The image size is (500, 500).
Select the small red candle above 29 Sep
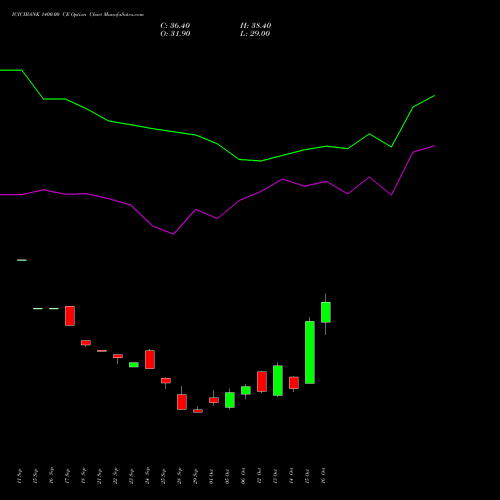(198, 411)
